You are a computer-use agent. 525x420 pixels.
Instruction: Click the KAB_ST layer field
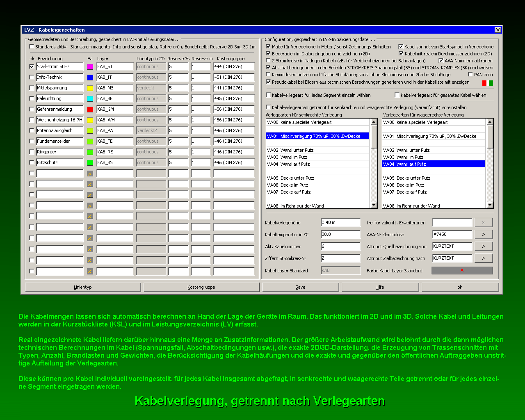pyautogui.click(x=115, y=67)
